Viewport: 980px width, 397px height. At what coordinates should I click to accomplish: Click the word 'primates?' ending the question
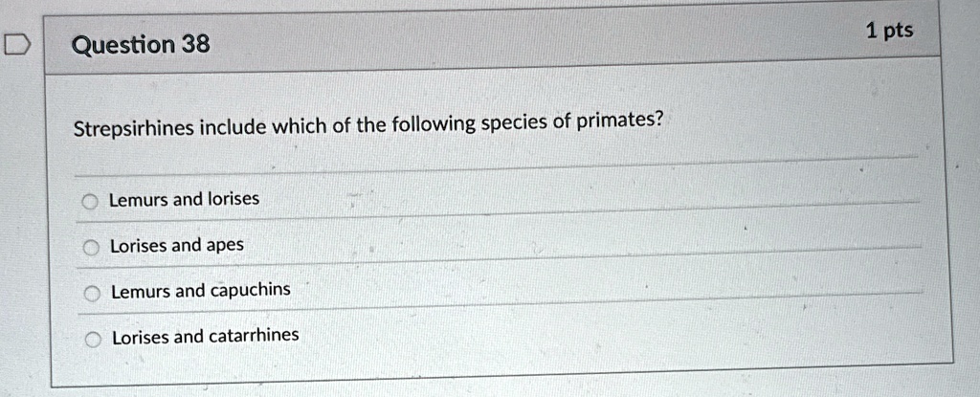point(618,121)
